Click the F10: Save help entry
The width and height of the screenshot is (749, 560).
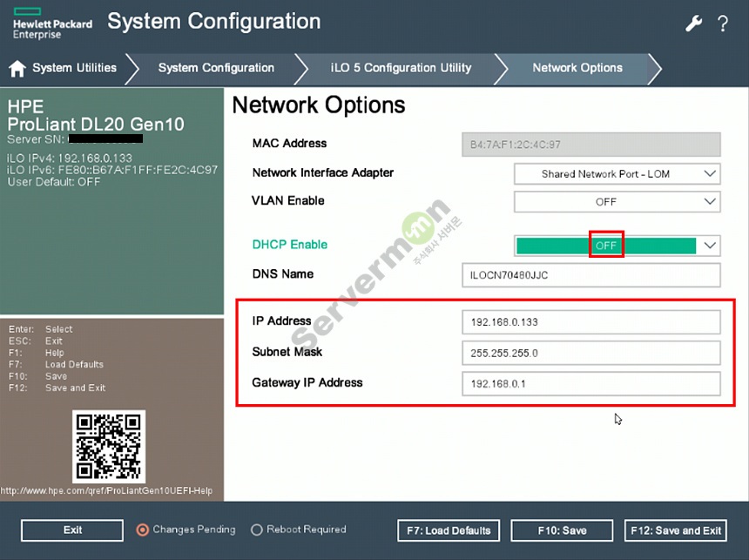[x=37, y=376]
